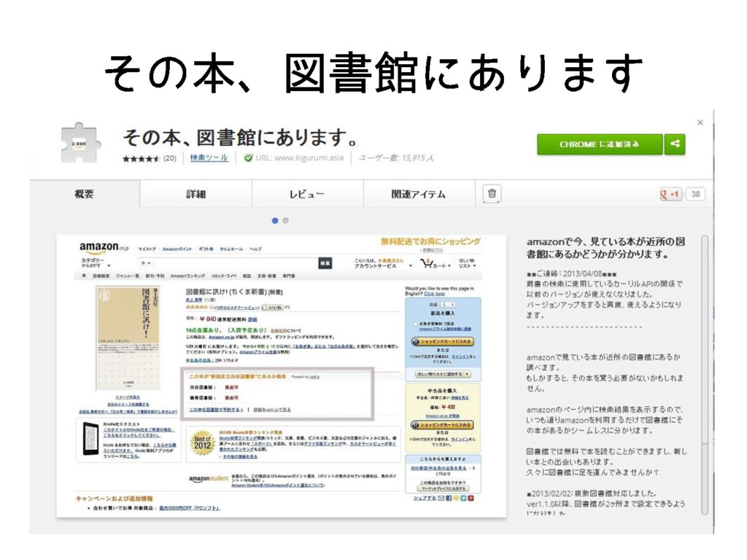
Task: Click the book cover in the screenshot
Action: pyautogui.click(x=128, y=338)
